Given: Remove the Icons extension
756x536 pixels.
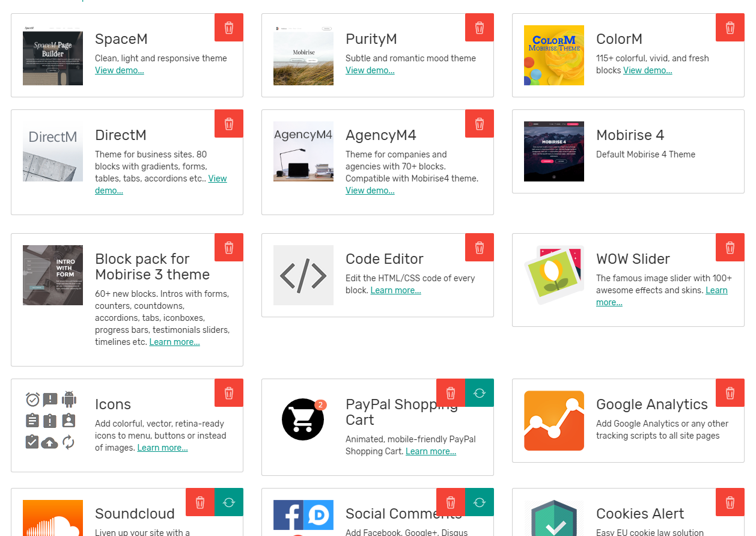Looking at the screenshot, I should click(x=229, y=393).
